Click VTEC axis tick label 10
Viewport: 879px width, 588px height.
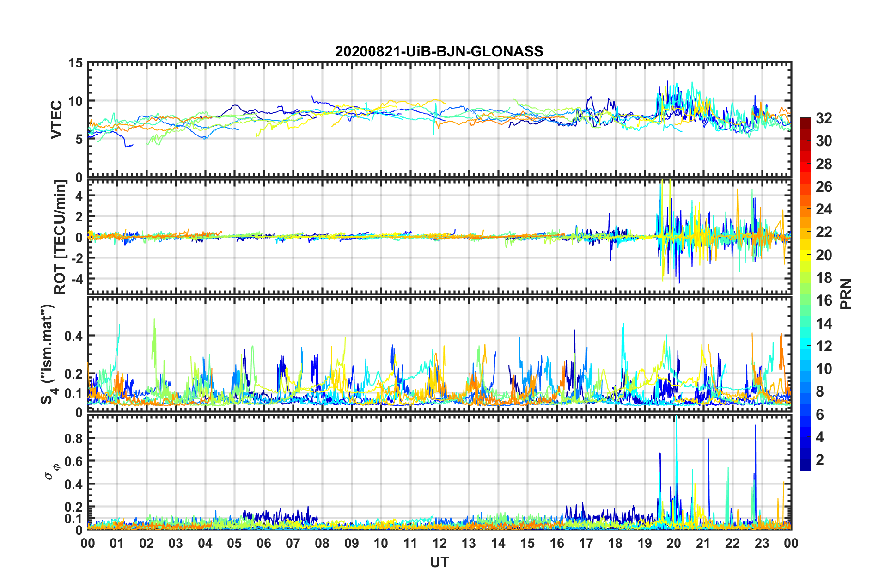point(75,101)
